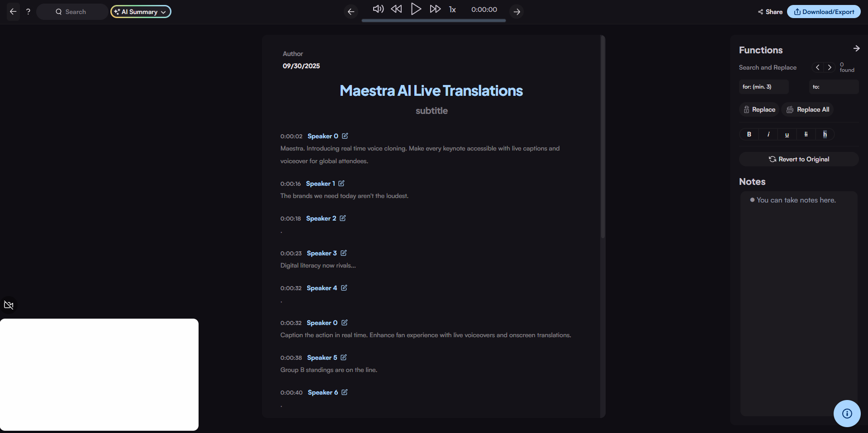Click the Download/Export button
868x433 pixels.
tap(824, 12)
